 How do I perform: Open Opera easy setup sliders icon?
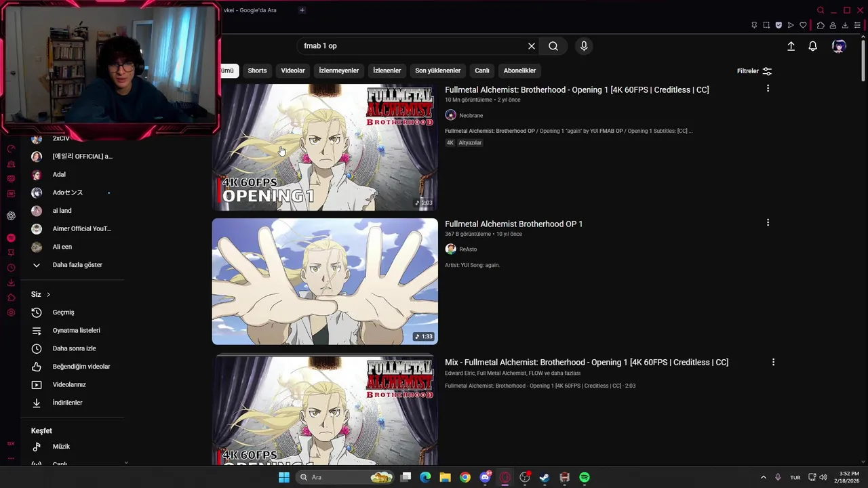coord(858,25)
